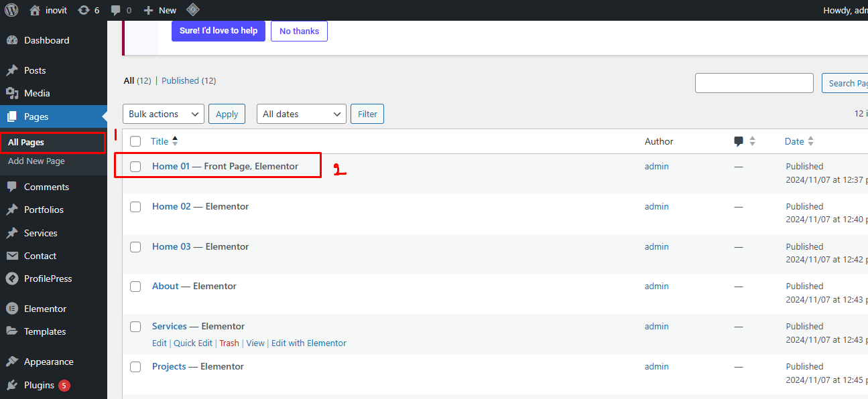Click the Pages sidebar icon
The height and width of the screenshot is (399, 868).
[x=12, y=116]
